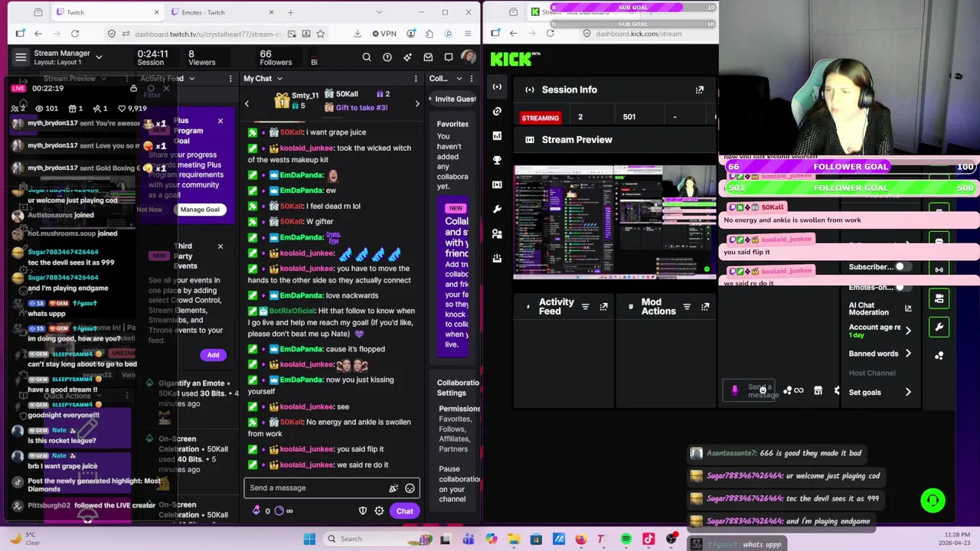
Task: Toggle the lock icon on stream overlay
Action: point(133,89)
